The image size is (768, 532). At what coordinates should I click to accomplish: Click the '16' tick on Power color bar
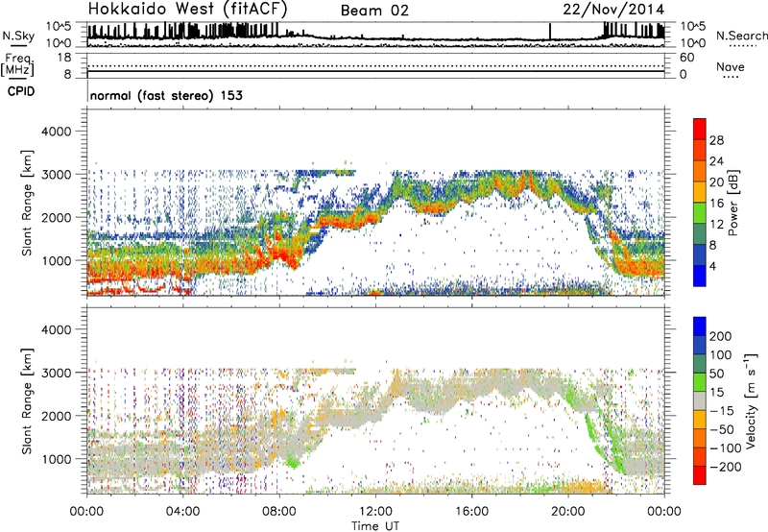[x=716, y=204]
